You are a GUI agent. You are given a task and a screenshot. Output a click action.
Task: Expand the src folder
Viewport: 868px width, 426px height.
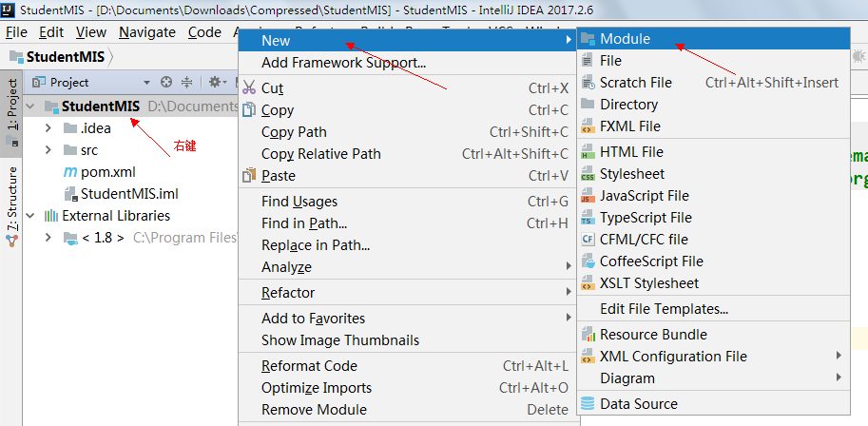click(x=48, y=149)
